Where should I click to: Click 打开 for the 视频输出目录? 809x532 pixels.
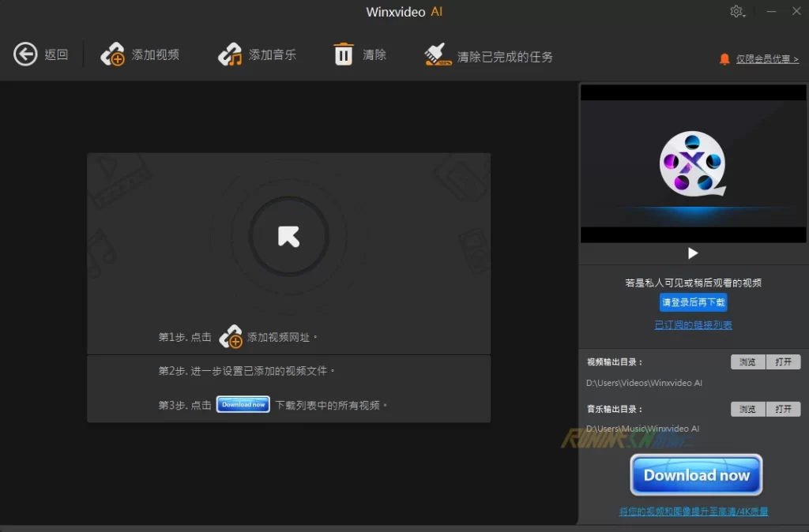coord(783,362)
